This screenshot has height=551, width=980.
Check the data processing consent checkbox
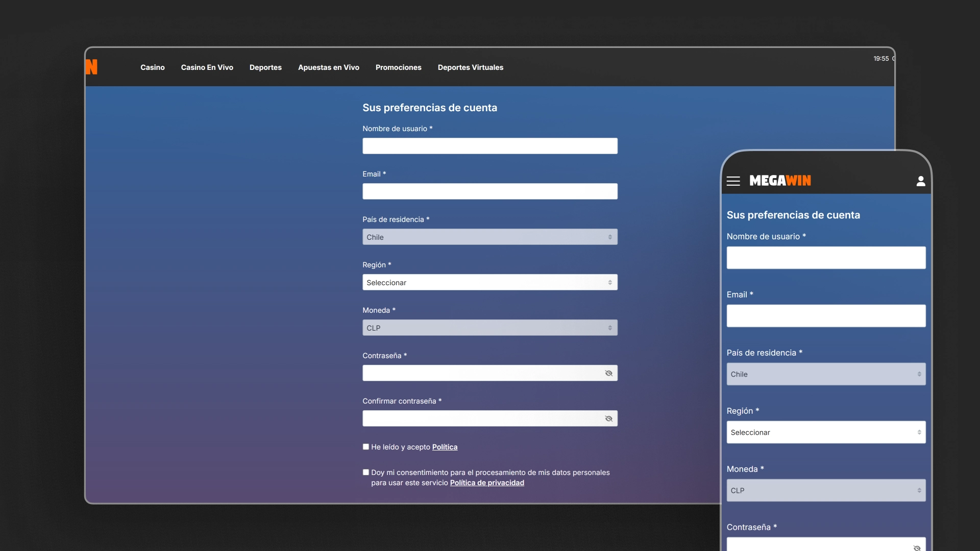click(x=365, y=472)
